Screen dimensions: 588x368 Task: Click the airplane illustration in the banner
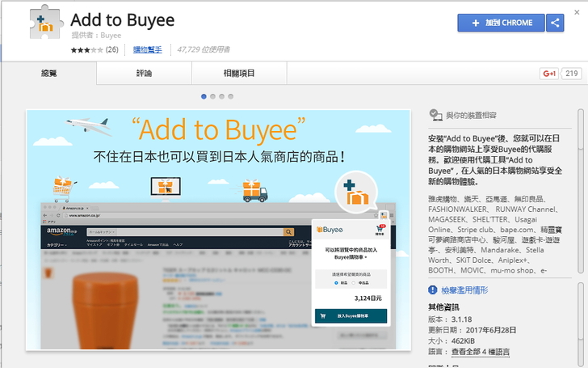89,125
